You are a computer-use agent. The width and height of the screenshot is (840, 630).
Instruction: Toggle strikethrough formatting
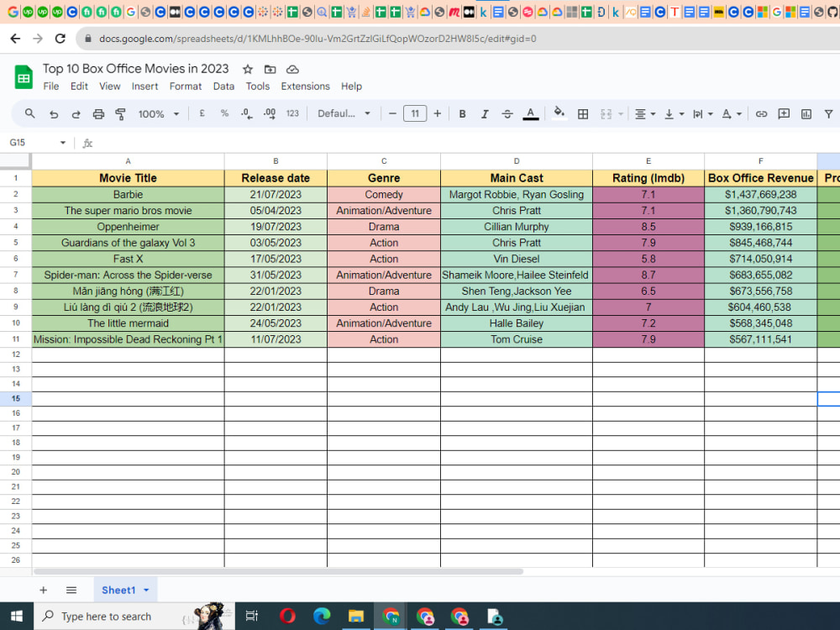coord(507,114)
